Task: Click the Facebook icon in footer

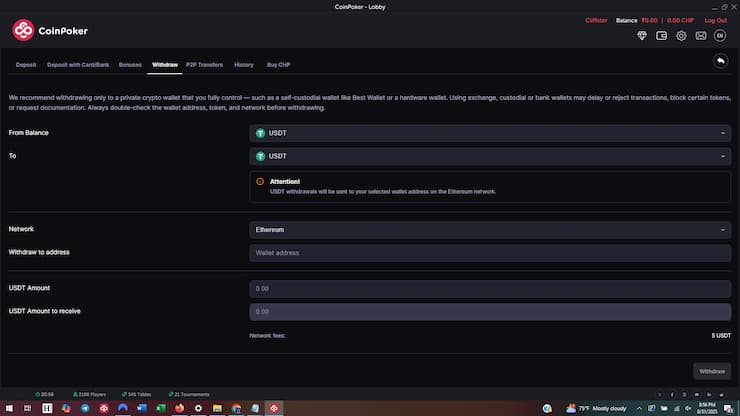Action: point(672,394)
